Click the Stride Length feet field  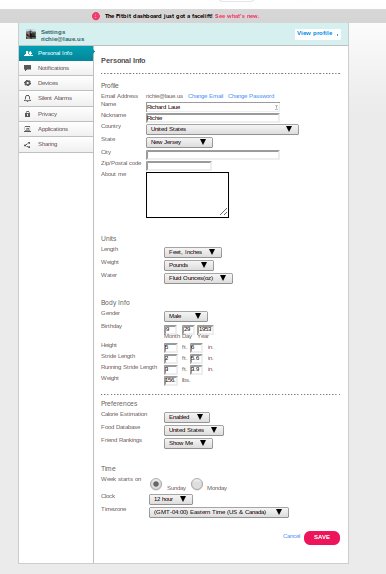point(171,358)
